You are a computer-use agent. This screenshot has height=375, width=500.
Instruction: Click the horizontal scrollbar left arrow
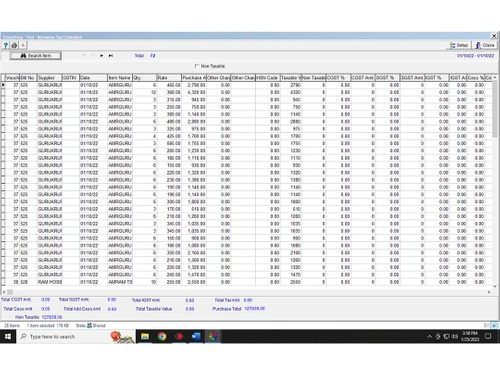pos(4,292)
